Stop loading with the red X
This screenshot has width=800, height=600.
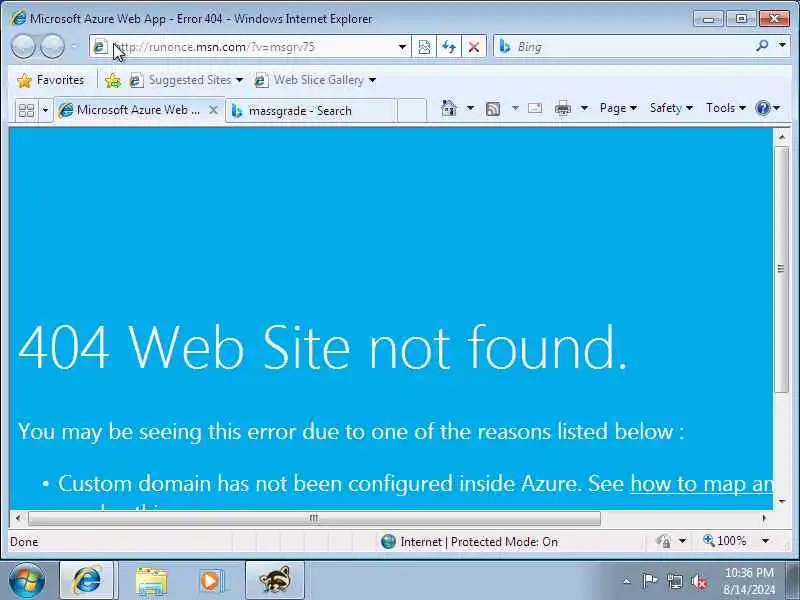[x=474, y=47]
